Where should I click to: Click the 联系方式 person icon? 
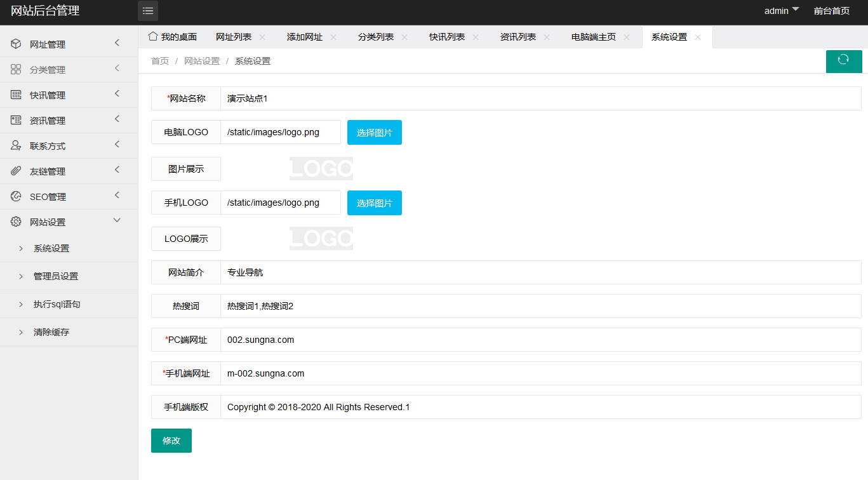click(16, 145)
